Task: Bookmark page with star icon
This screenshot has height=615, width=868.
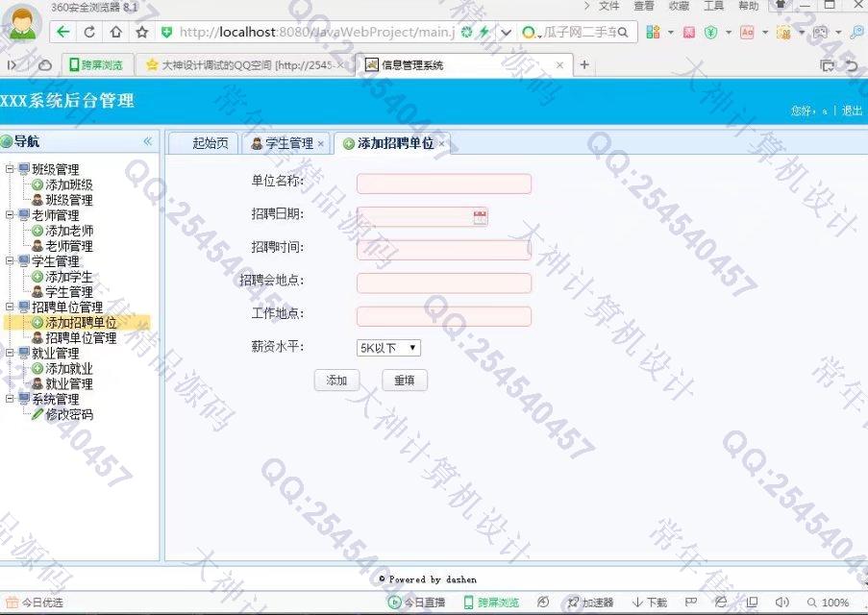Action: coord(142,32)
